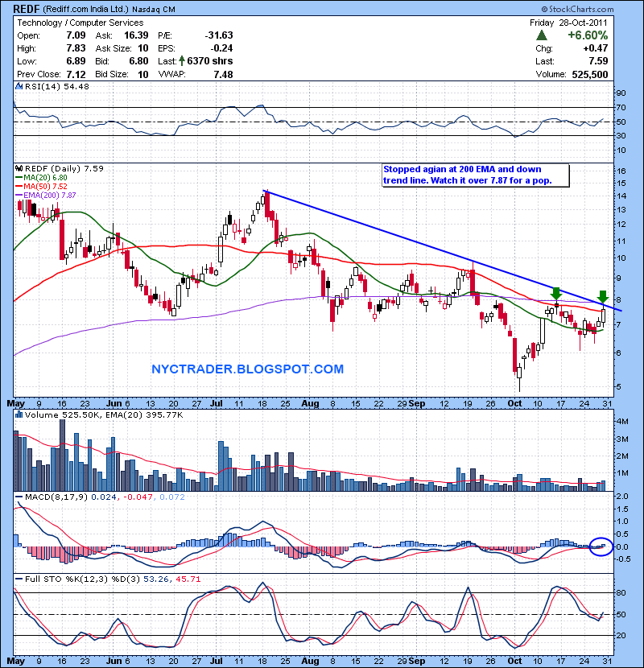
Task: Click the green up triangle beside +6.60%
Action: [541, 35]
